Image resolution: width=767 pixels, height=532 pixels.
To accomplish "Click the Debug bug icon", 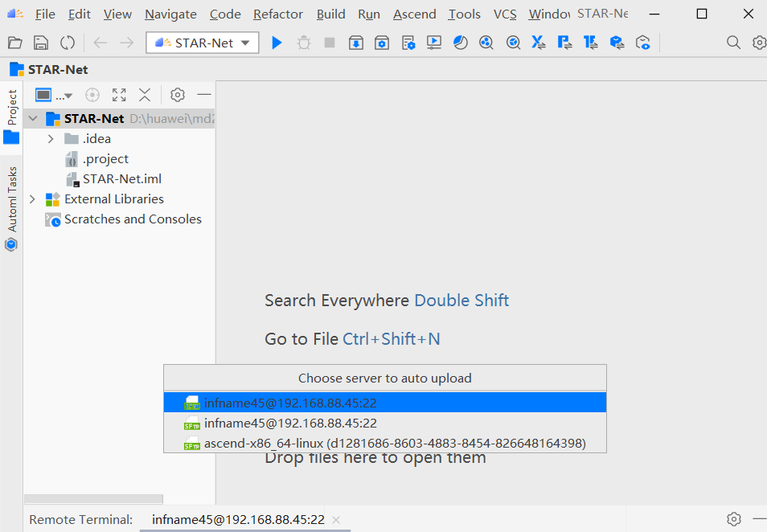I will [x=303, y=43].
